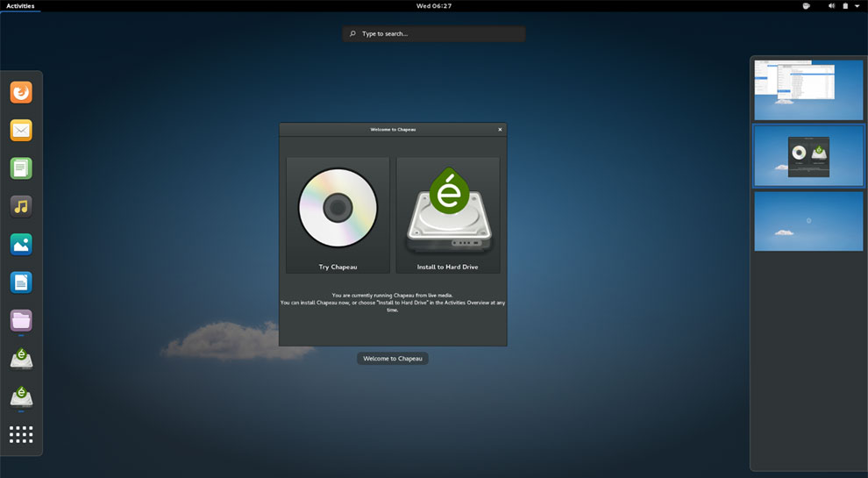Open the purple Files folder icon

[21, 321]
